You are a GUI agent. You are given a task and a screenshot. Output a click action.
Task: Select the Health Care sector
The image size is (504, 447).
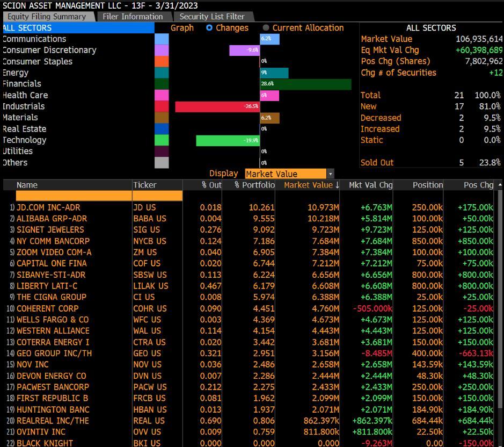point(25,95)
